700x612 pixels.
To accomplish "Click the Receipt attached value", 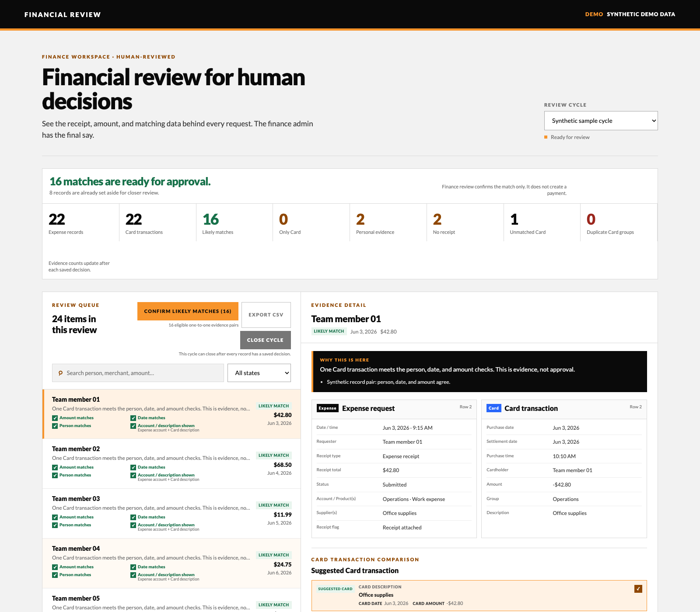I will pos(402,528).
